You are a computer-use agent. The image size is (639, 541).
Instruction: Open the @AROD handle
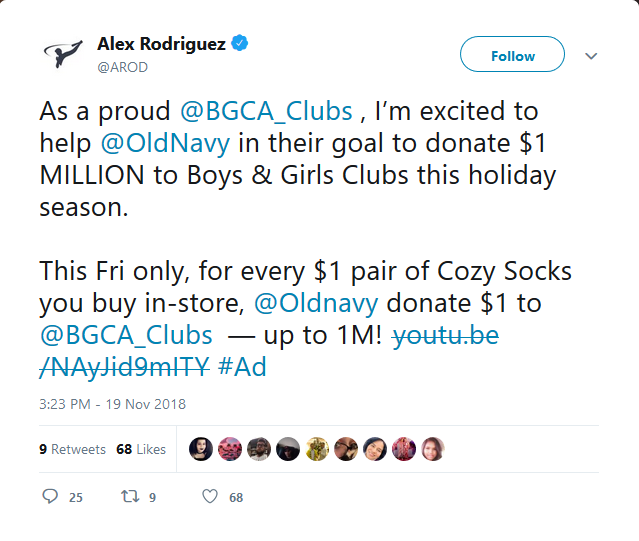pyautogui.click(x=123, y=66)
